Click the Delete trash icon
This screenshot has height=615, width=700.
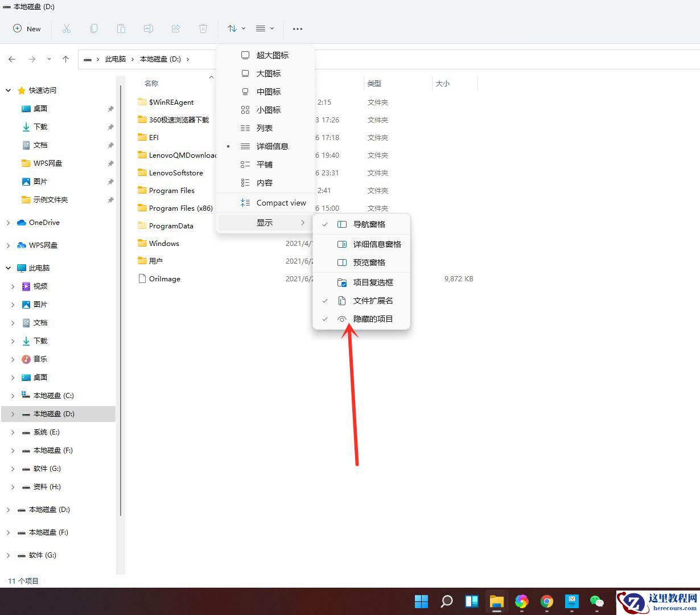click(203, 28)
